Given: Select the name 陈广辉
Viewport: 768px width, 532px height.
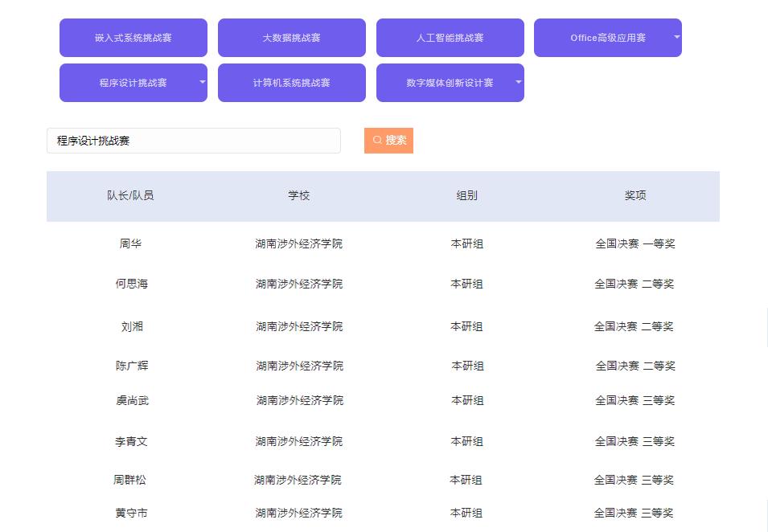Looking at the screenshot, I should point(132,366).
